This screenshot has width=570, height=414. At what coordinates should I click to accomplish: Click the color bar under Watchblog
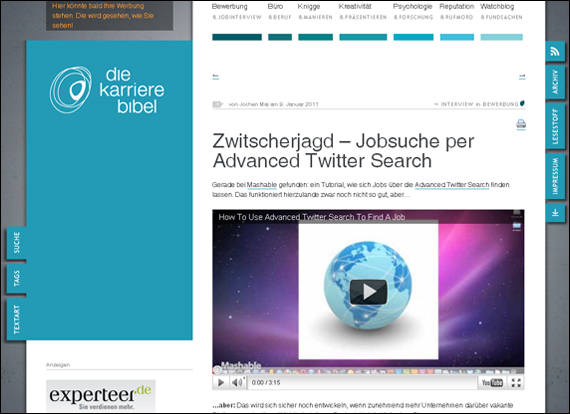pos(501,37)
